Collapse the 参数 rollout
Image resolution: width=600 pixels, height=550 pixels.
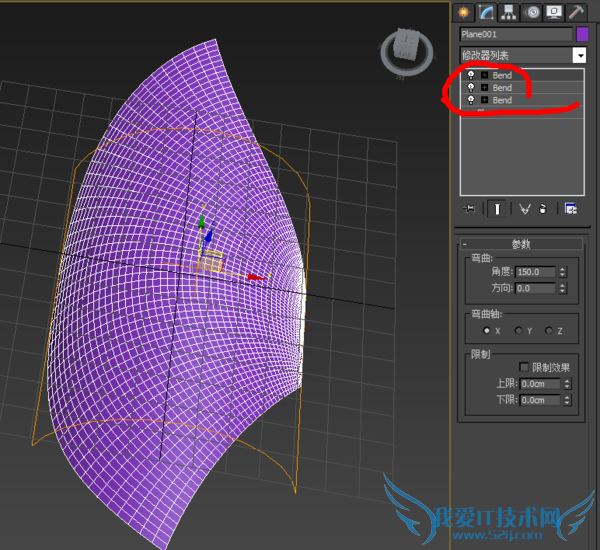(x=465, y=244)
